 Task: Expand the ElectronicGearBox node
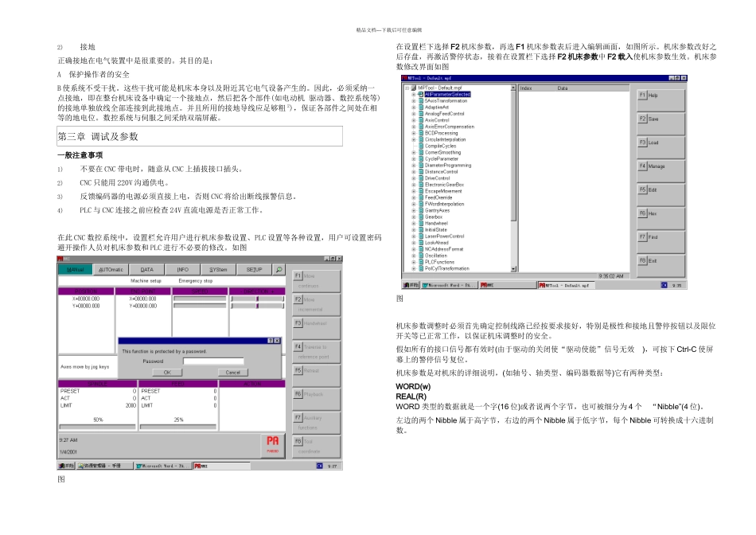click(x=414, y=185)
